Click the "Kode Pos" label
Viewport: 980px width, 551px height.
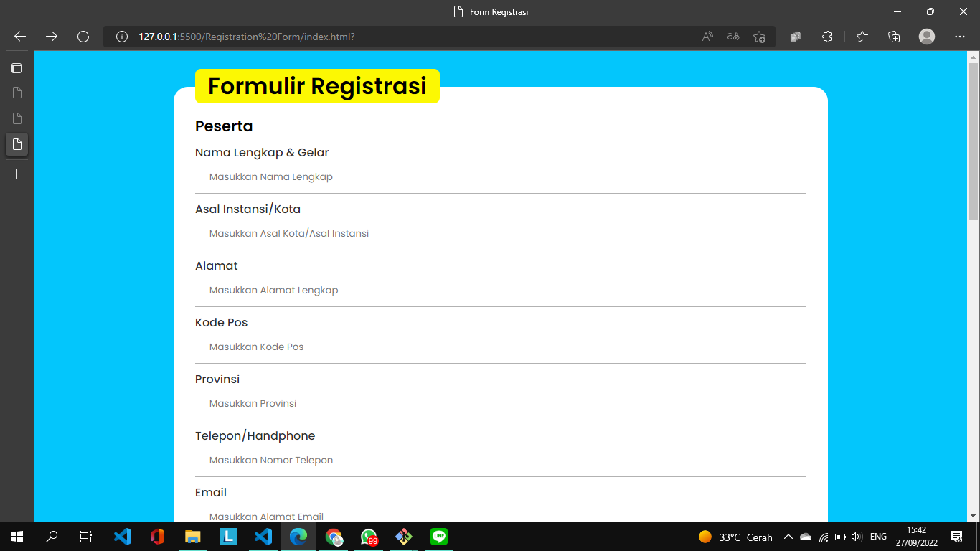(x=221, y=323)
